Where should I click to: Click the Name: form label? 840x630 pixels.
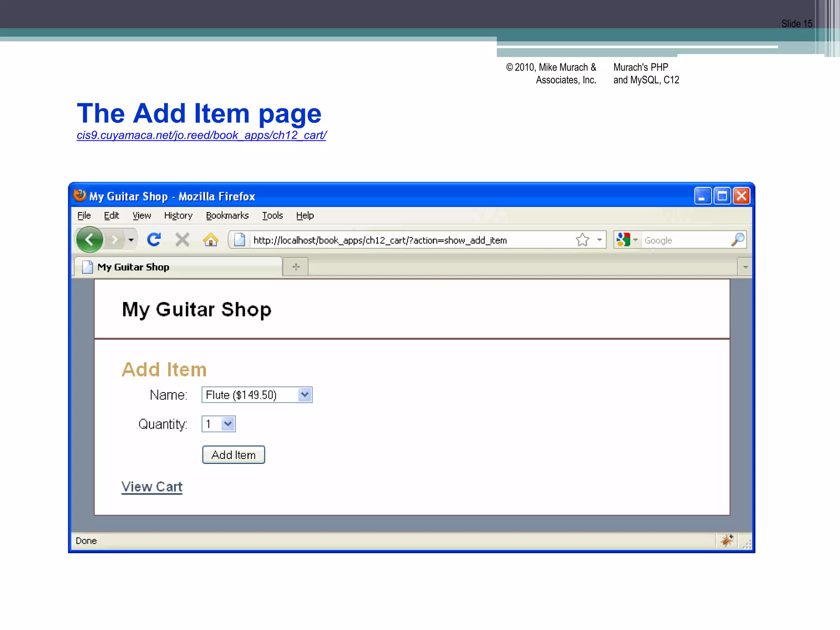coord(169,395)
